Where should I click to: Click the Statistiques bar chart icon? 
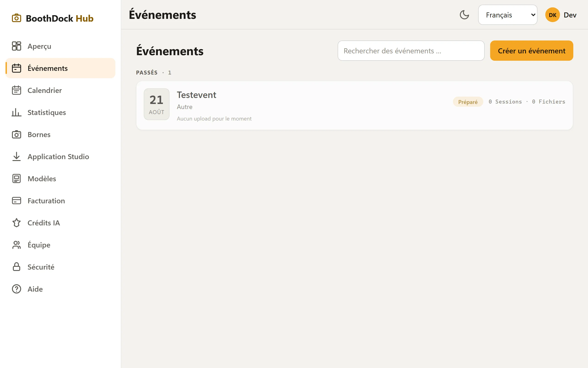[x=17, y=112]
